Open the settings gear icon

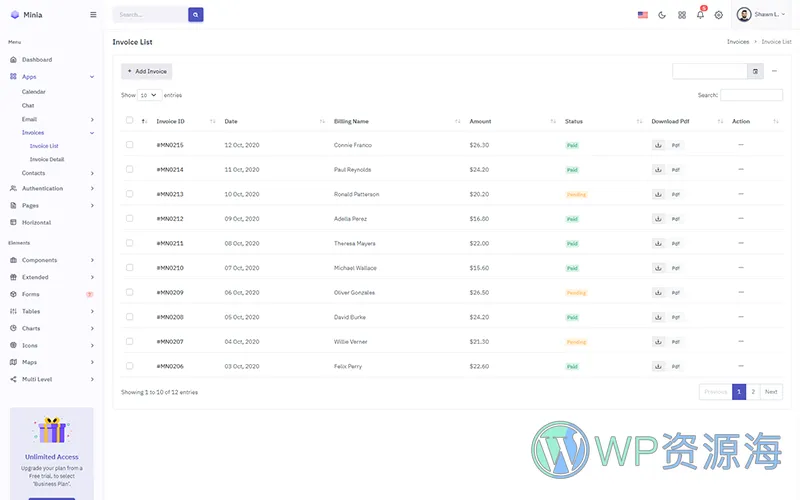tap(718, 15)
